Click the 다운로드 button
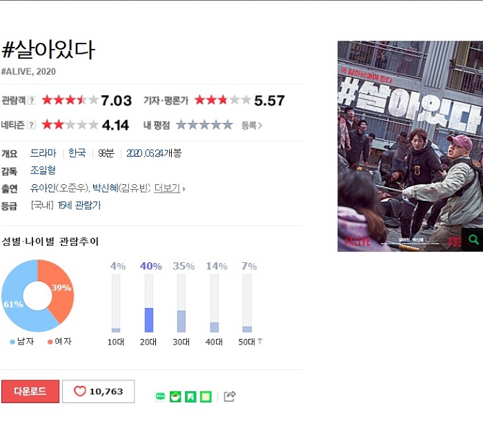Viewport: 483px width, 448px height. point(30,391)
